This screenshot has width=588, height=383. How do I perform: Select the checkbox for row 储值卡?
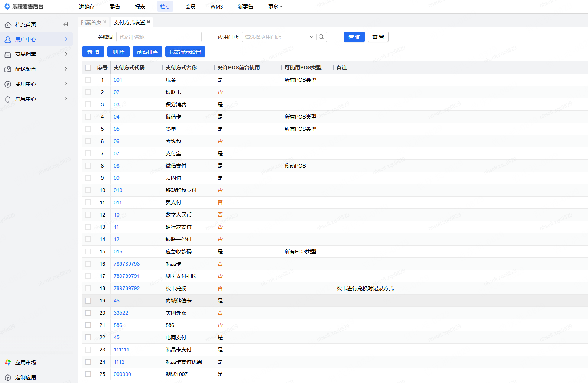[x=88, y=117]
